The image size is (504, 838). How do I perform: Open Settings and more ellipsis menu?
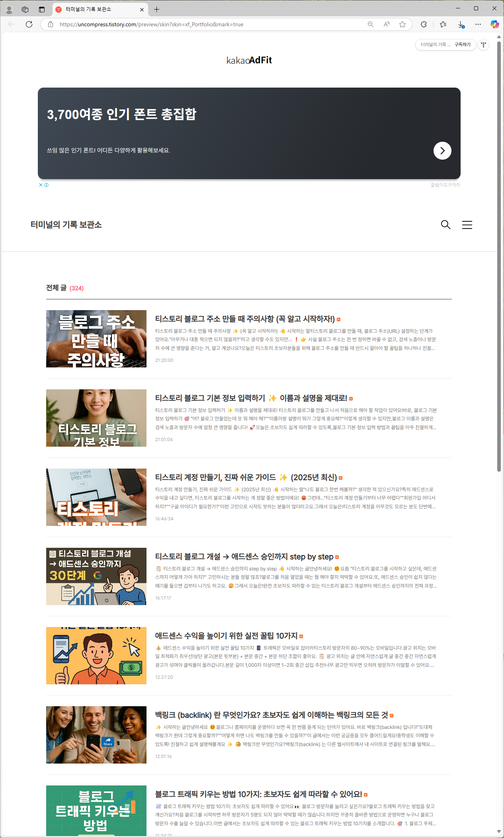pyautogui.click(x=478, y=24)
